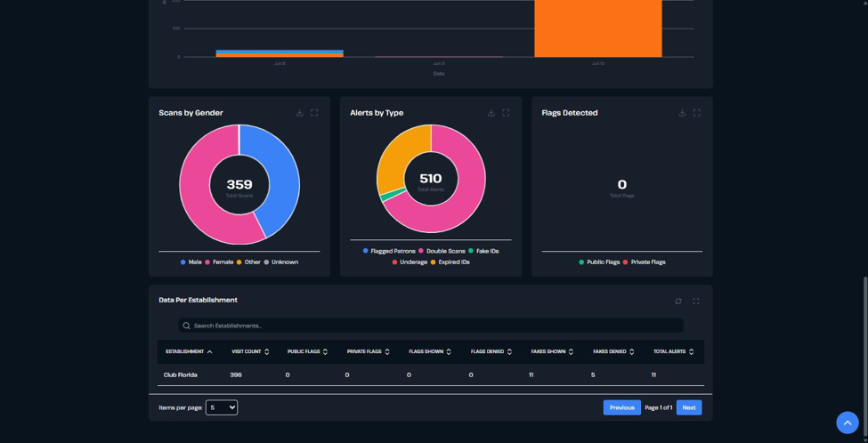
Task: Focus the Search Establishments field
Action: pyautogui.click(x=431, y=326)
